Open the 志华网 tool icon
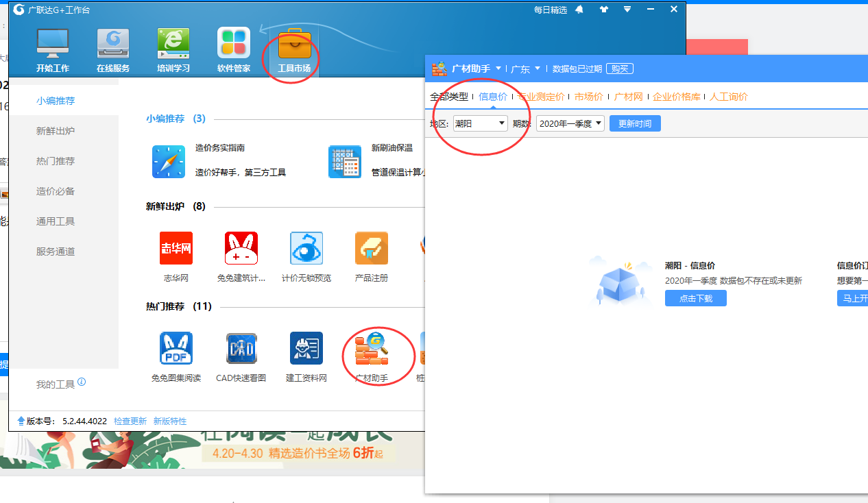868x503 pixels. click(x=176, y=248)
